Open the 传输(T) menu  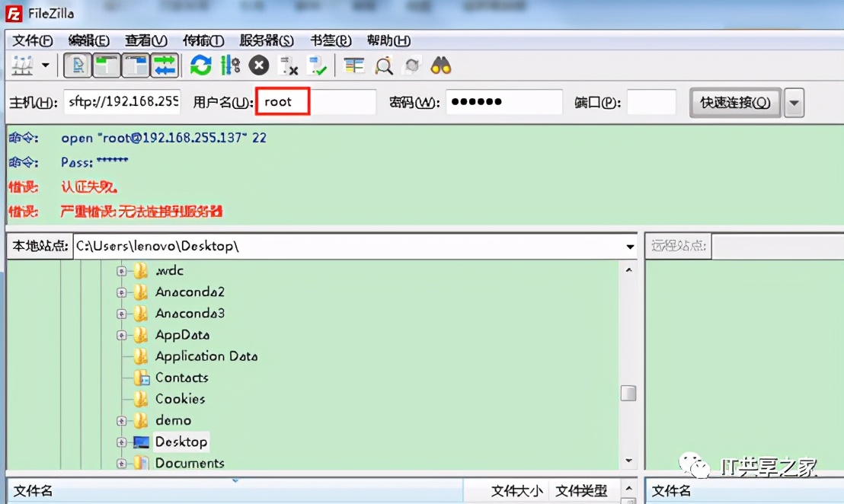click(x=203, y=41)
